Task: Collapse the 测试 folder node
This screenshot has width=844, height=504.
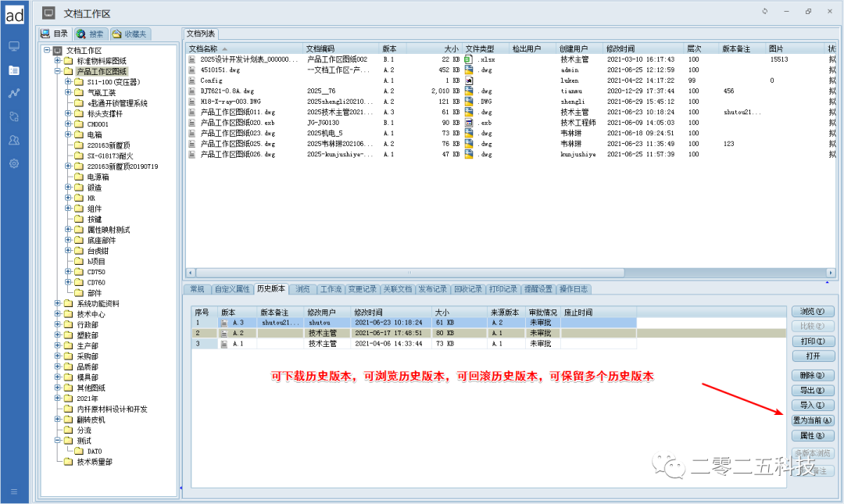Action: coord(58,441)
